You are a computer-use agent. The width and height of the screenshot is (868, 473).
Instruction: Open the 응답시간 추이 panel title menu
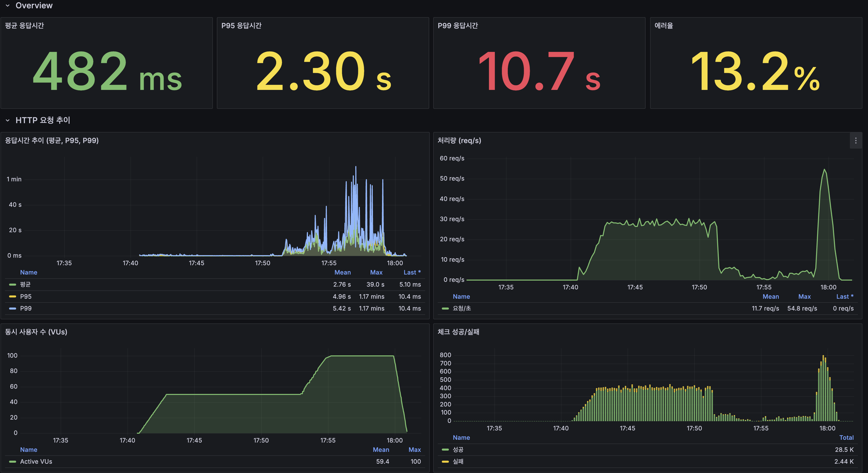[x=50, y=140]
